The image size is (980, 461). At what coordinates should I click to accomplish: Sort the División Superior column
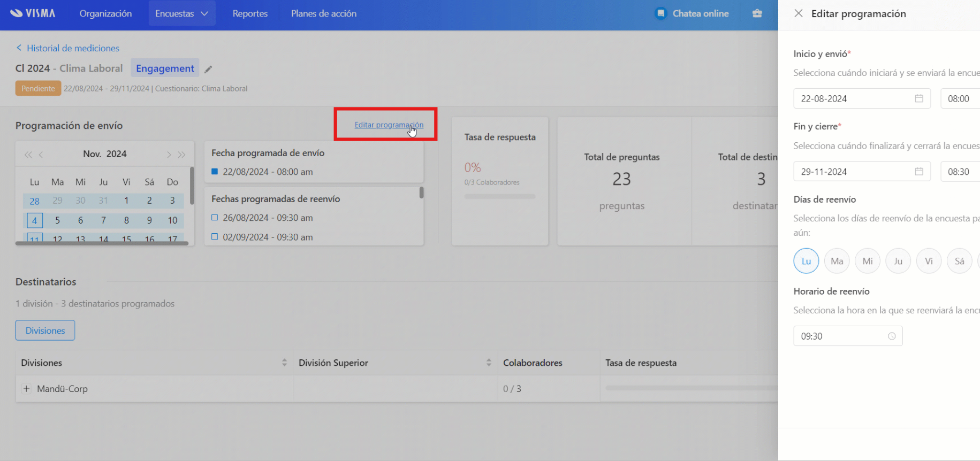[x=489, y=363]
